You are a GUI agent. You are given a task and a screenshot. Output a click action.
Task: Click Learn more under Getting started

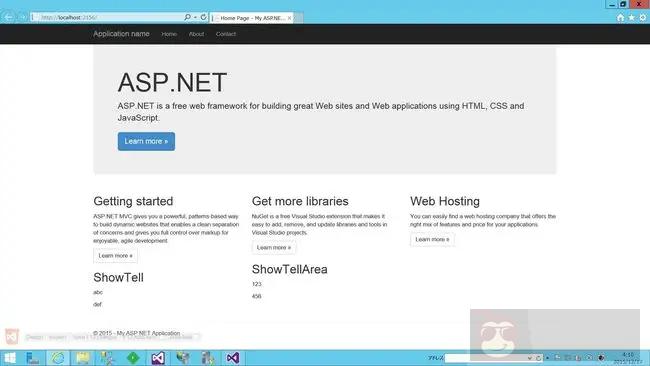coord(116,256)
